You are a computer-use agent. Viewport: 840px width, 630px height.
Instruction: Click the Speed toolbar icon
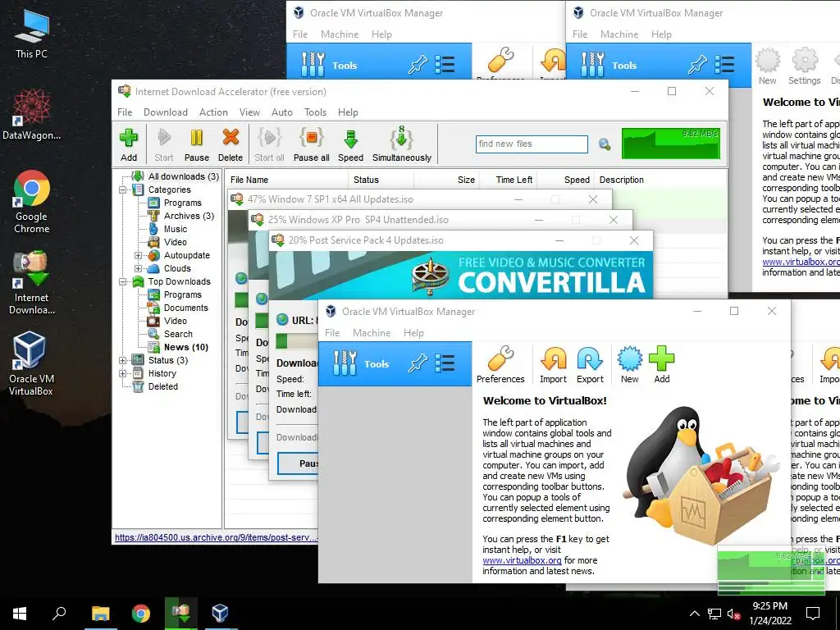(x=351, y=144)
